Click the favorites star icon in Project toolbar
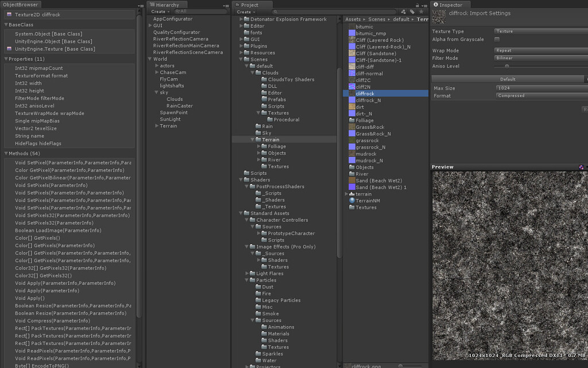This screenshot has height=368, width=588. [420, 11]
